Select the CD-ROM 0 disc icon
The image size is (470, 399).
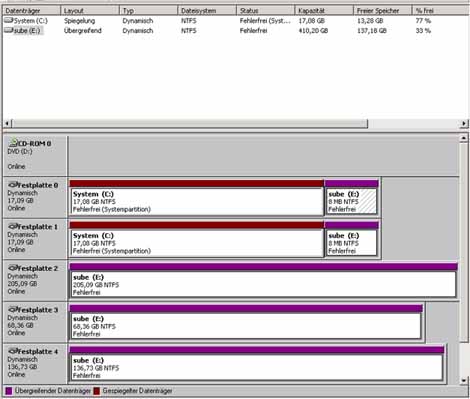13,143
